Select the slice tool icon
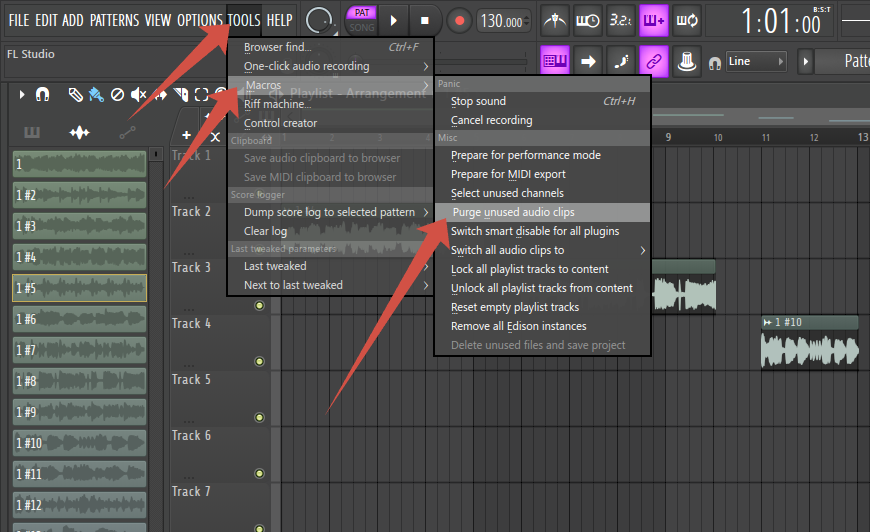The height and width of the screenshot is (532, 870). pos(181,95)
